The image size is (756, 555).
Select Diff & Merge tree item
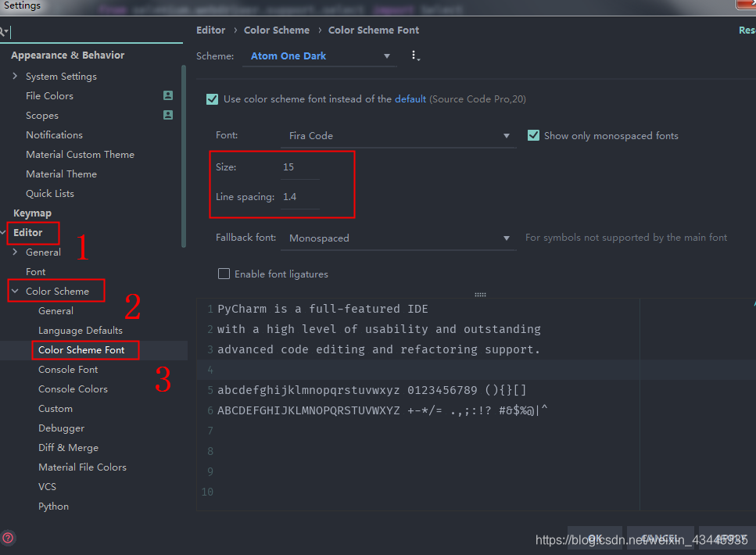(69, 447)
